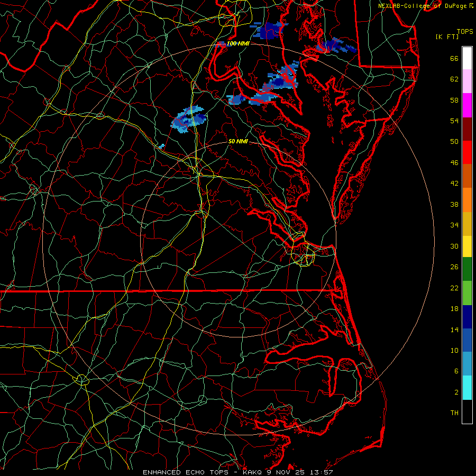Click the 9 NOV 25 date

click(287, 472)
